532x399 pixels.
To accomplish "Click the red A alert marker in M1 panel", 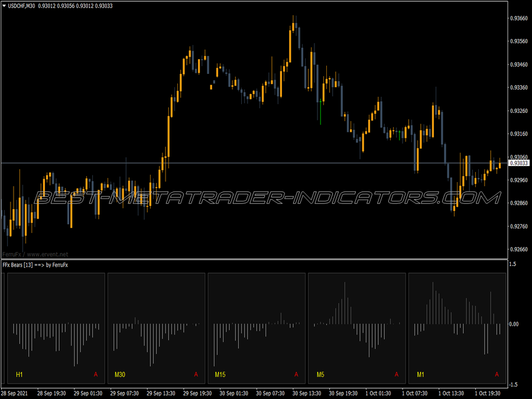I will pos(497,375).
